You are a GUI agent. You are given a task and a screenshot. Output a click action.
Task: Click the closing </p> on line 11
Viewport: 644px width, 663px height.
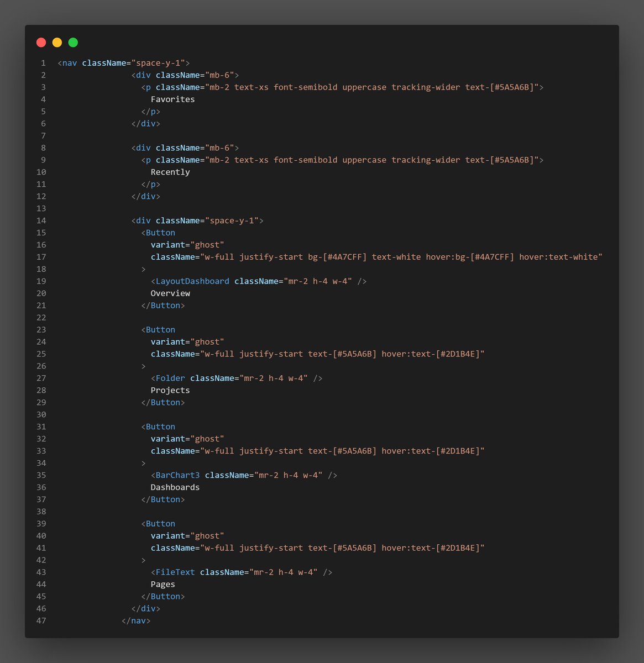coord(151,185)
